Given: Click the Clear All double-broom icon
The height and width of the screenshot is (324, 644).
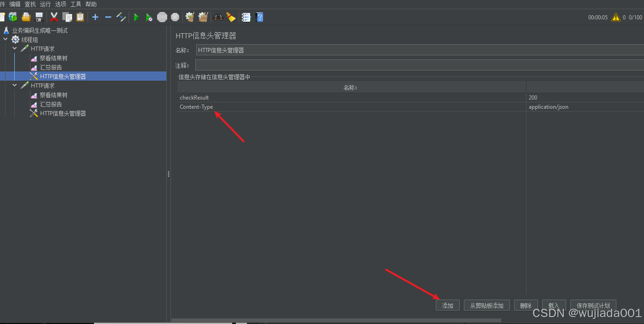Looking at the screenshot, I should (203, 17).
